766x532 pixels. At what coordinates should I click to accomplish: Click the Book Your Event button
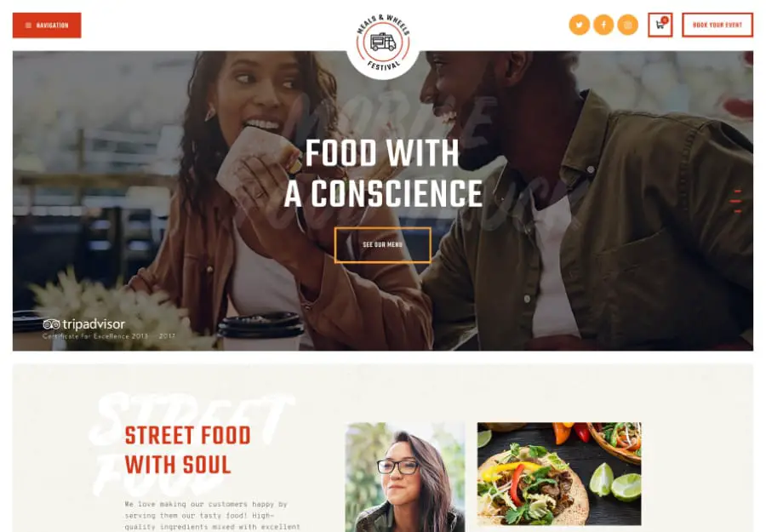pos(717,25)
